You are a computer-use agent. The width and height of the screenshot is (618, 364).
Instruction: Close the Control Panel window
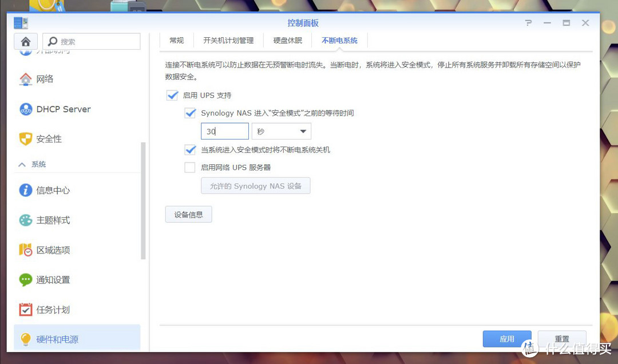click(585, 23)
